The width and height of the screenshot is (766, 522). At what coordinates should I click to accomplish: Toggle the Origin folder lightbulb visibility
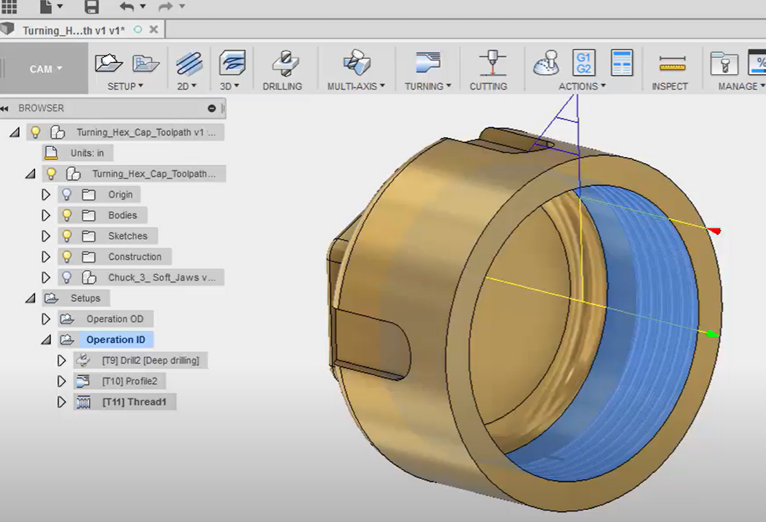coord(67,195)
